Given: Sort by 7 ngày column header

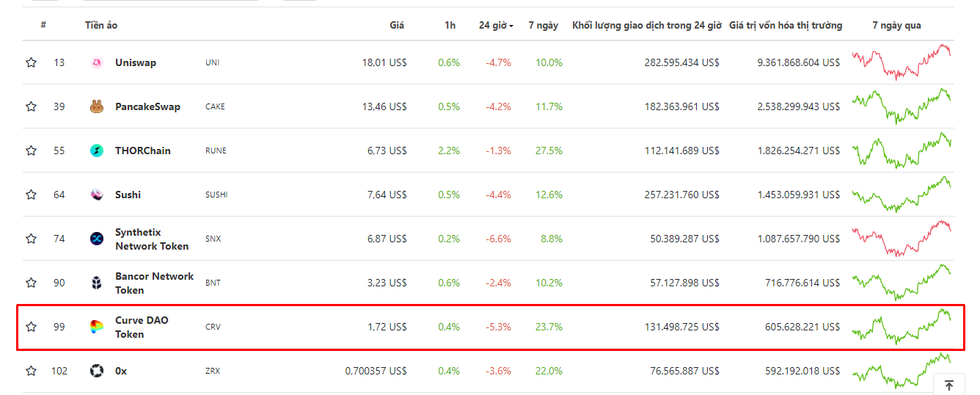Looking at the screenshot, I should pyautogui.click(x=543, y=25).
